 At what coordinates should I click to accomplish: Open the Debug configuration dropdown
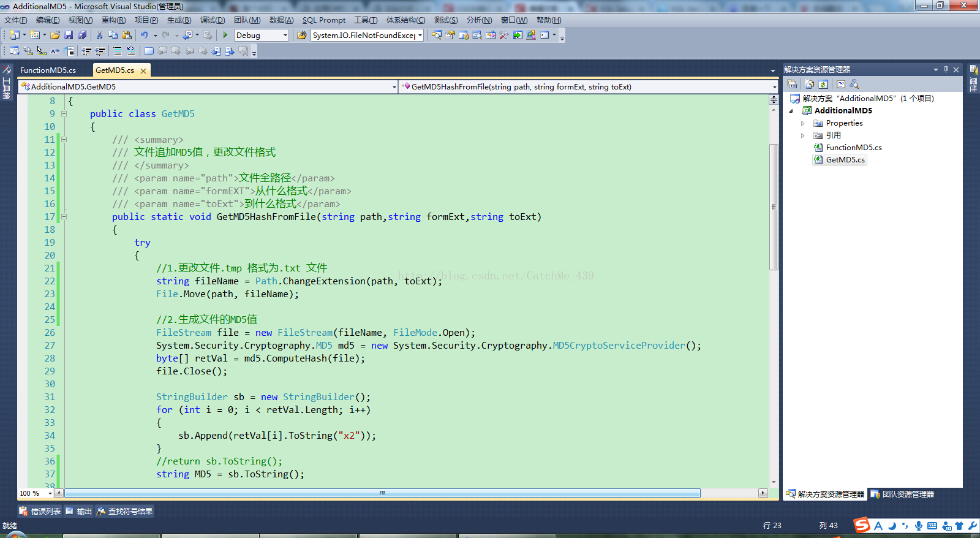pyautogui.click(x=285, y=36)
